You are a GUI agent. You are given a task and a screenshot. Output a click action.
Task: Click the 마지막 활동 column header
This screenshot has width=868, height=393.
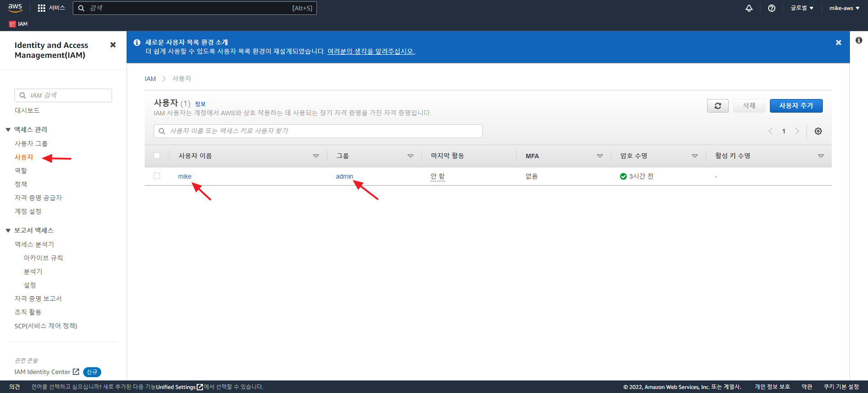[448, 156]
